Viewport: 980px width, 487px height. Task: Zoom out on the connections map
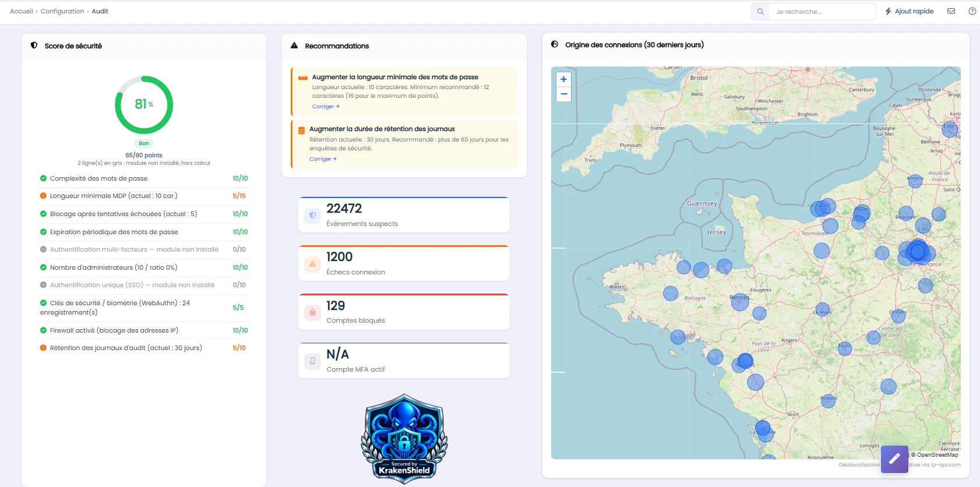(x=563, y=94)
